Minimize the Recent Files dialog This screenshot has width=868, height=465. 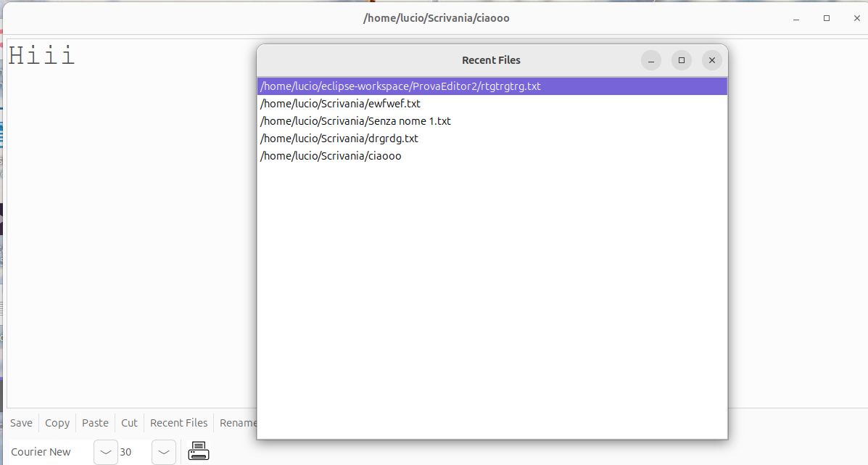tap(650, 60)
